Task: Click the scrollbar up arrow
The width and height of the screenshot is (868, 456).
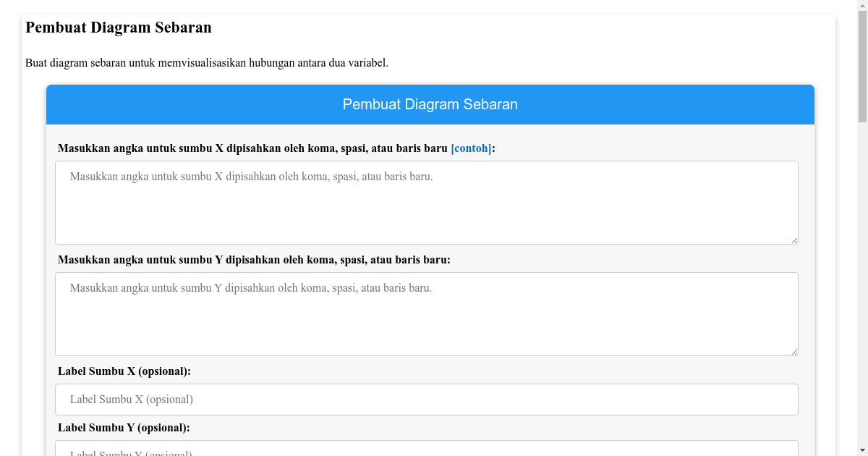Action: tap(862, 6)
